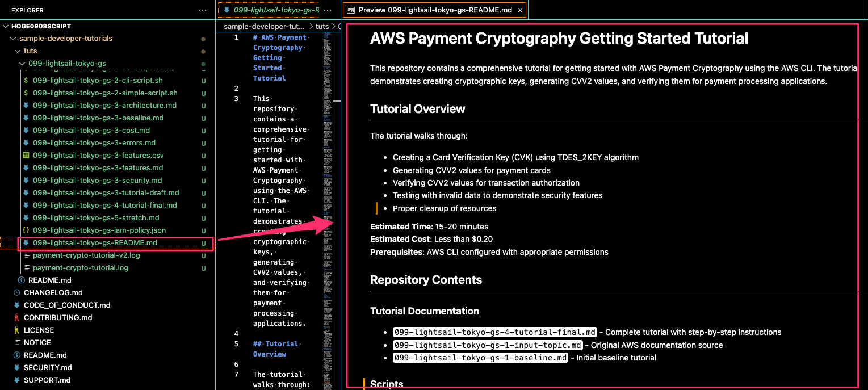The height and width of the screenshot is (390, 868).
Task: Click line number 7 in editor gutter
Action: [x=236, y=375]
